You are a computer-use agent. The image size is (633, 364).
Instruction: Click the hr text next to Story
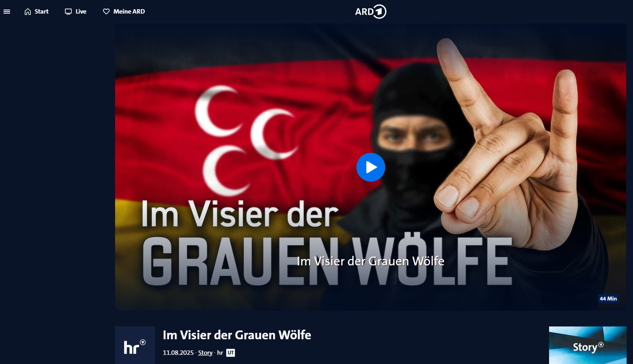[x=220, y=353]
